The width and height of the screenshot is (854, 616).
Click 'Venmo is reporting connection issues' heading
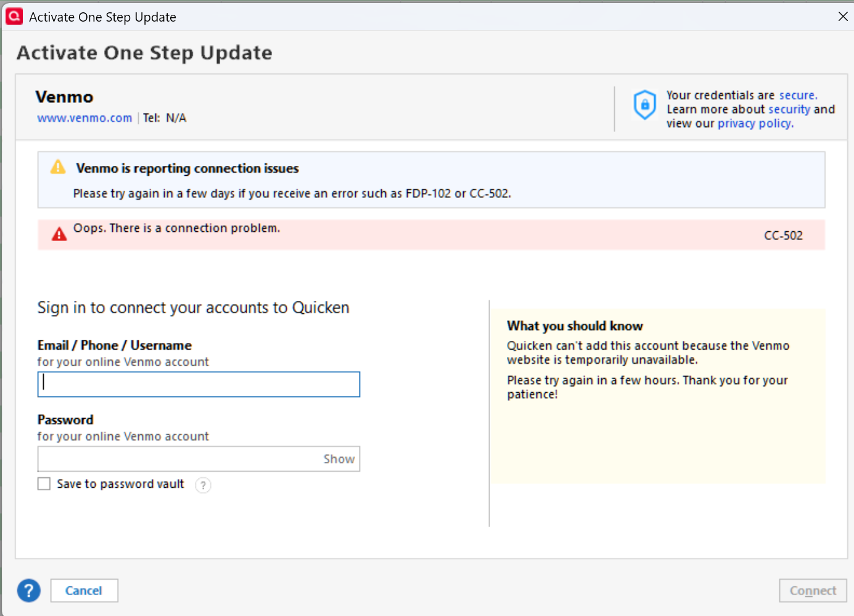[x=187, y=168]
